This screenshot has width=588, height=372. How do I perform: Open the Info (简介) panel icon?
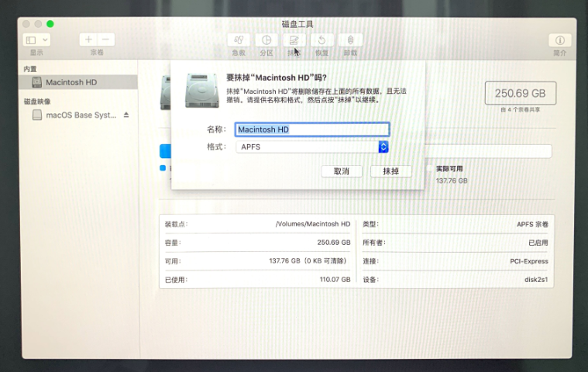click(560, 40)
